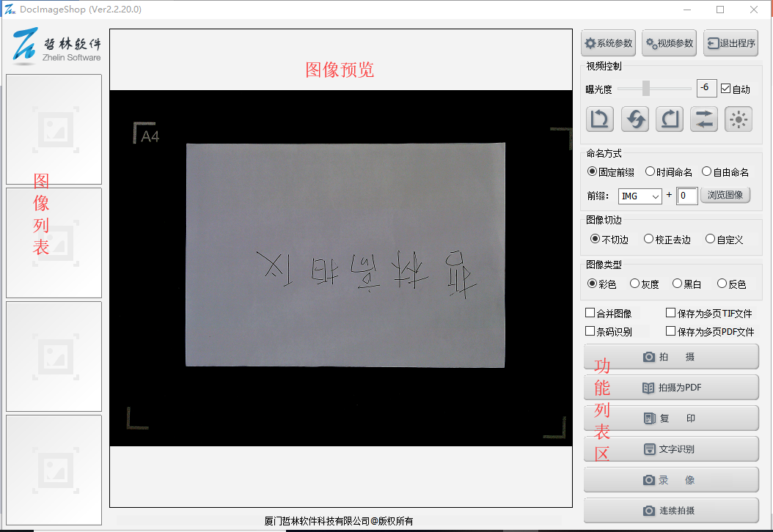Viewport: 773px width, 532px height.
Task: Click the 曝光度 exposure slider handle
Action: (646, 89)
